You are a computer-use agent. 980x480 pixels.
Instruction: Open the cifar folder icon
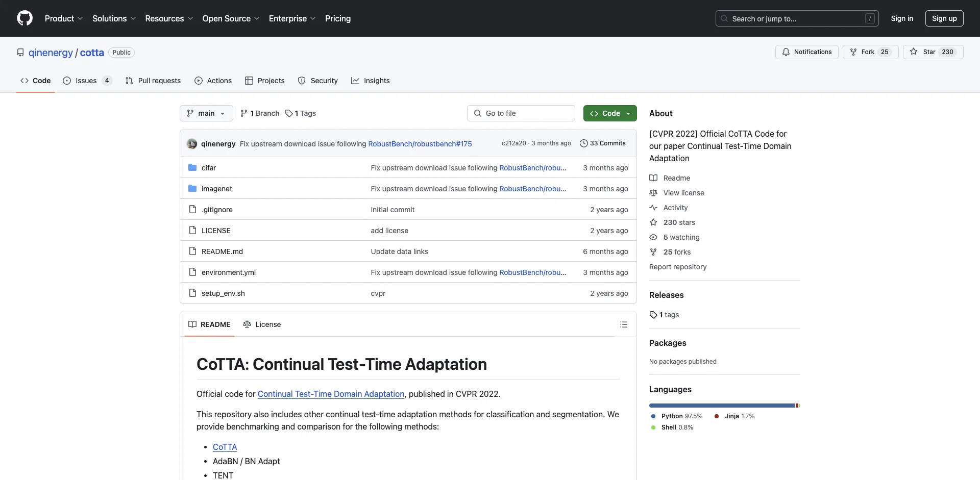coord(192,167)
